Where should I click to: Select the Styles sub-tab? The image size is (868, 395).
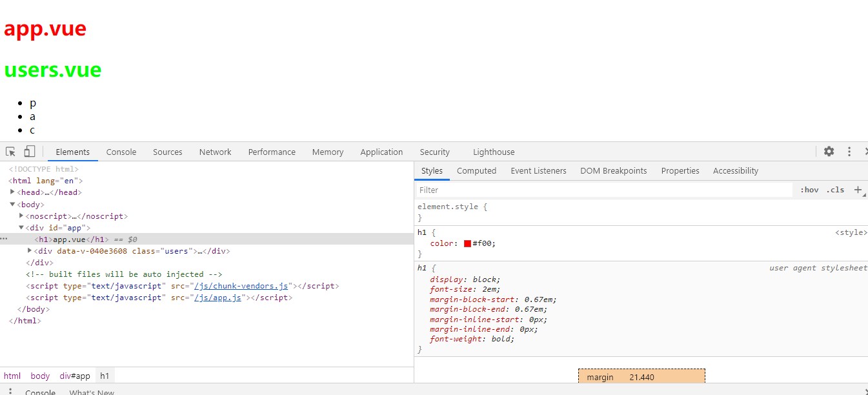(x=432, y=171)
